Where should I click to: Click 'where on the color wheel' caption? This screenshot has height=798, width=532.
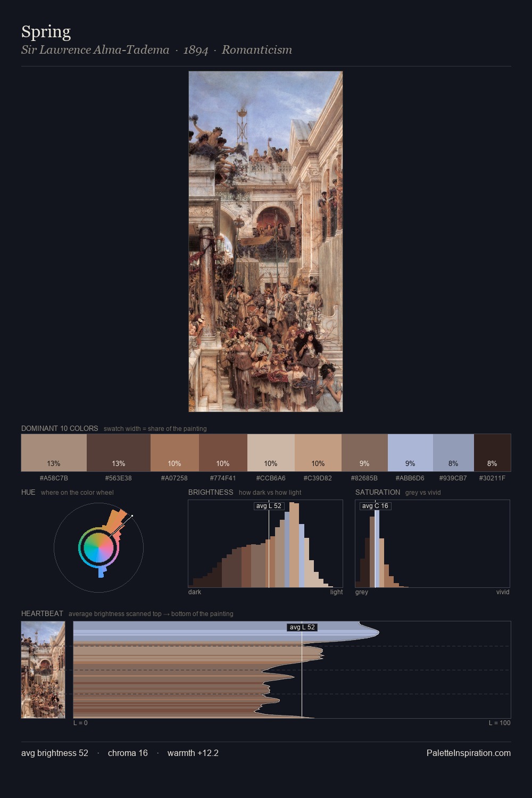point(77,493)
